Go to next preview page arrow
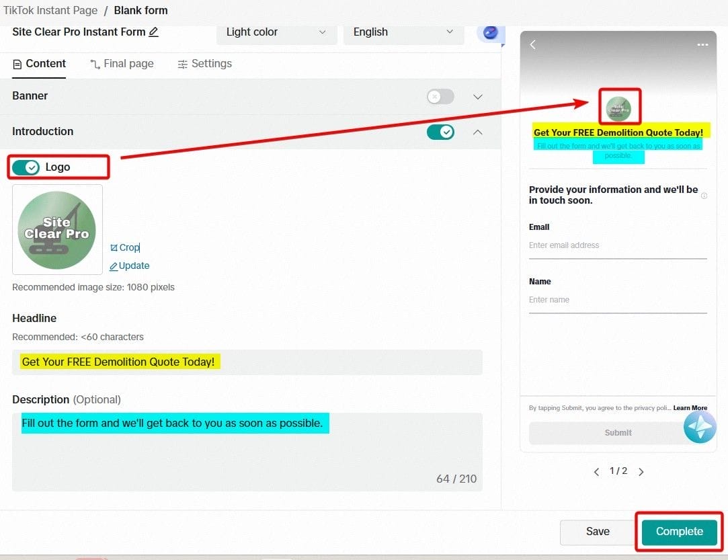The width and height of the screenshot is (728, 560). click(641, 472)
